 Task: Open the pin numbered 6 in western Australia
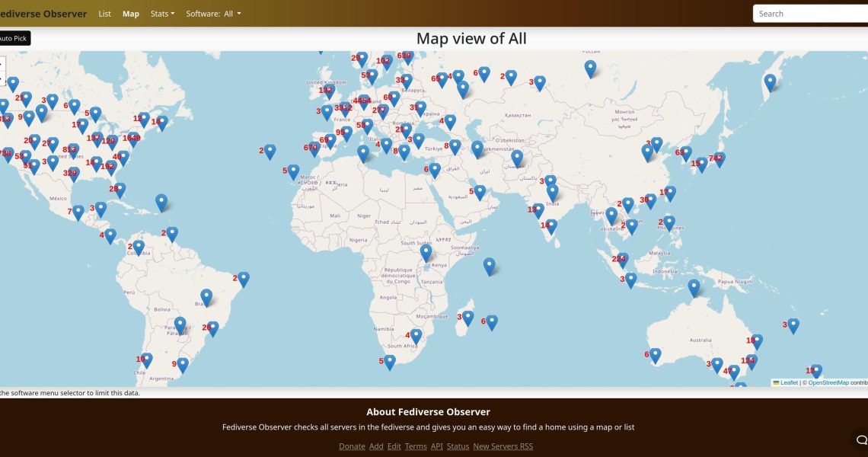tap(655, 355)
